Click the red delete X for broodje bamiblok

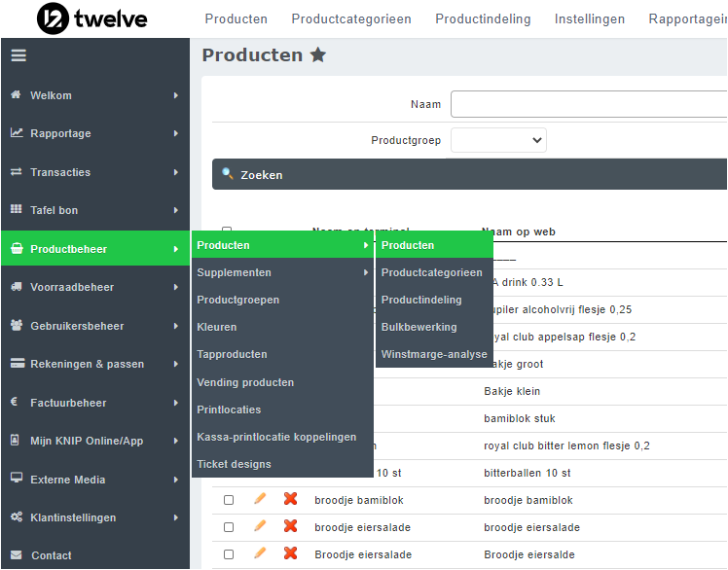click(290, 499)
